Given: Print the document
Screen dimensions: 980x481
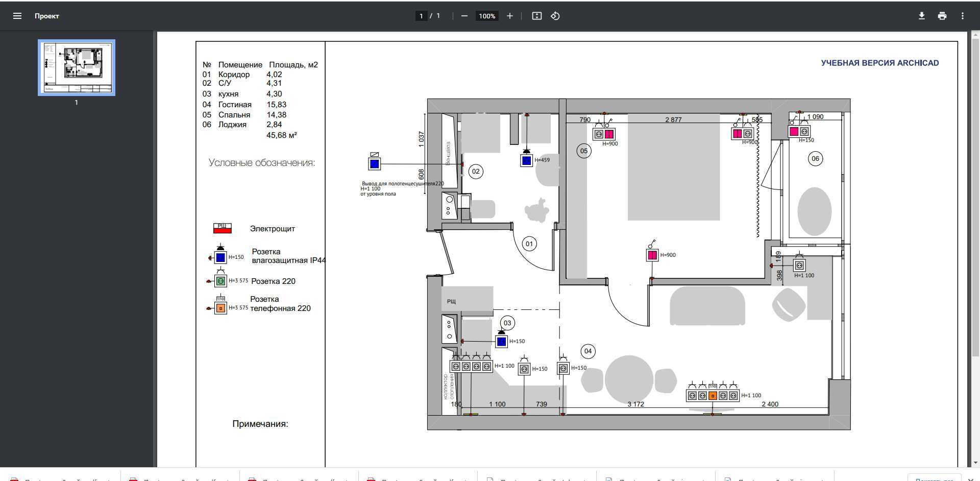Looking at the screenshot, I should point(942,16).
